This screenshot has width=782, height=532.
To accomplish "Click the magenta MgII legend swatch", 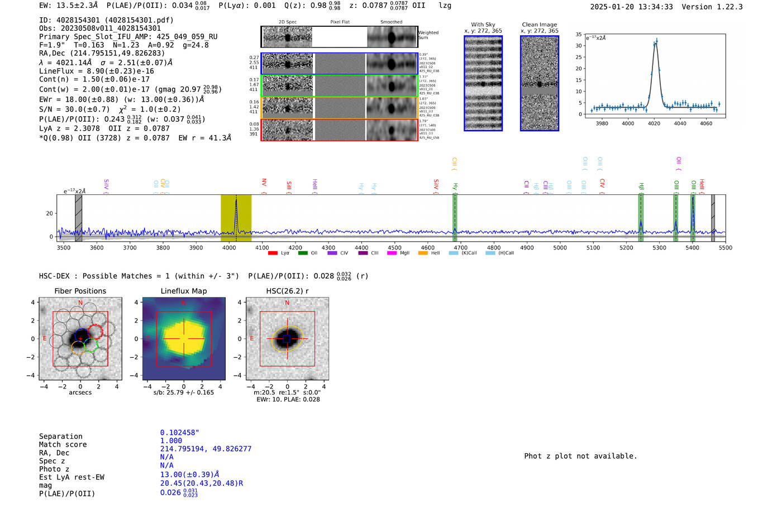I will [392, 253].
